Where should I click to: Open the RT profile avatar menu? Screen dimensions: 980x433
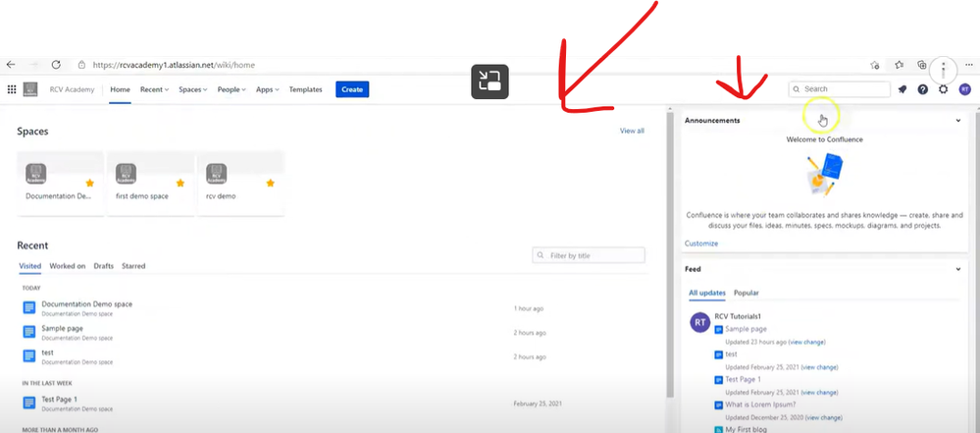[x=965, y=89]
